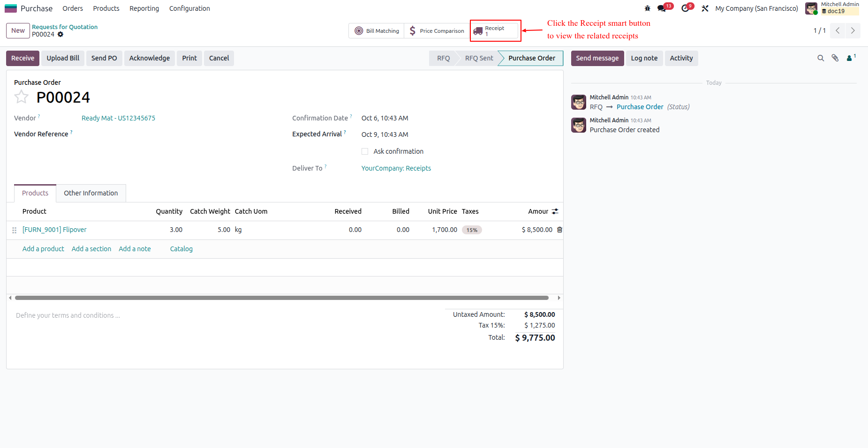Open the Ready Mat vendor link
This screenshot has height=448, width=868.
[x=118, y=118]
